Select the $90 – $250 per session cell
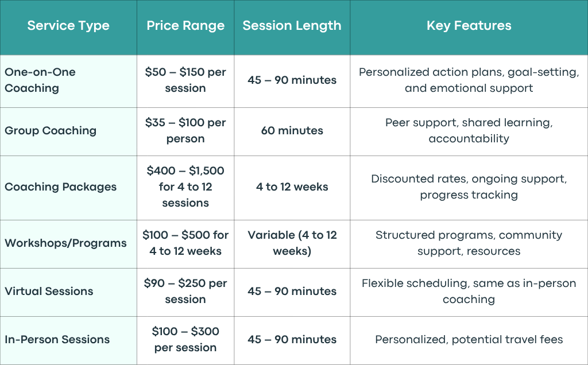Image resolution: width=588 pixels, height=365 pixels. pos(185,292)
